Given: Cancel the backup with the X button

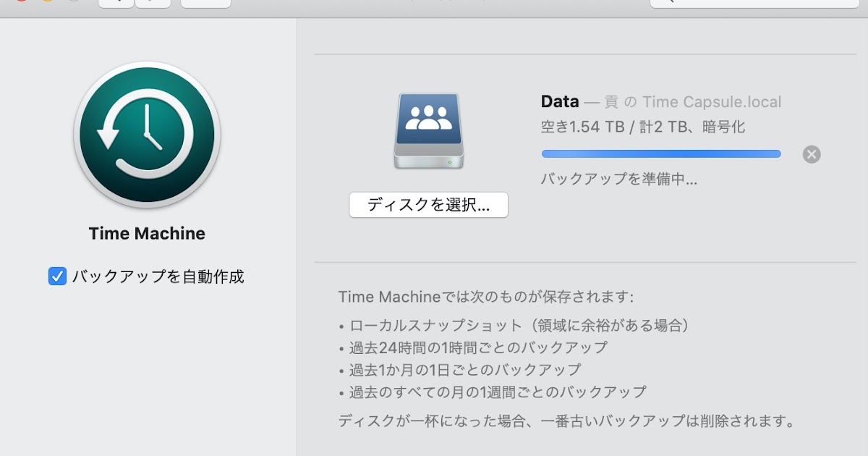Looking at the screenshot, I should pyautogui.click(x=812, y=154).
